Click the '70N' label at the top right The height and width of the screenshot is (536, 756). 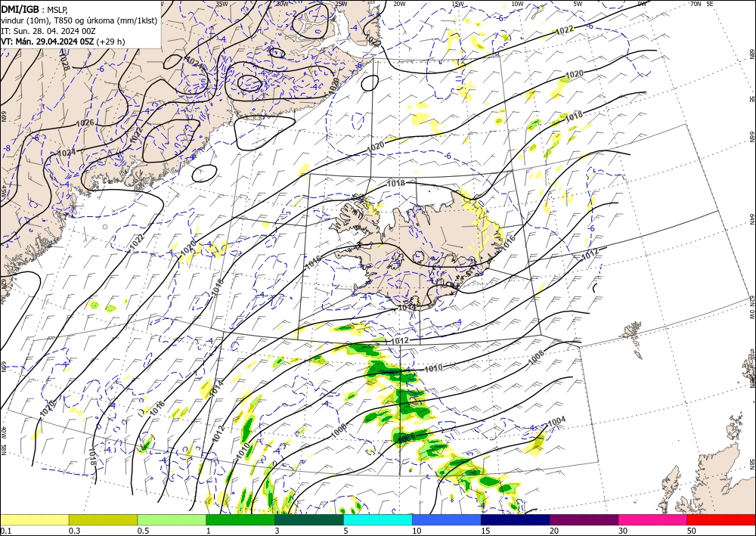[x=696, y=4]
